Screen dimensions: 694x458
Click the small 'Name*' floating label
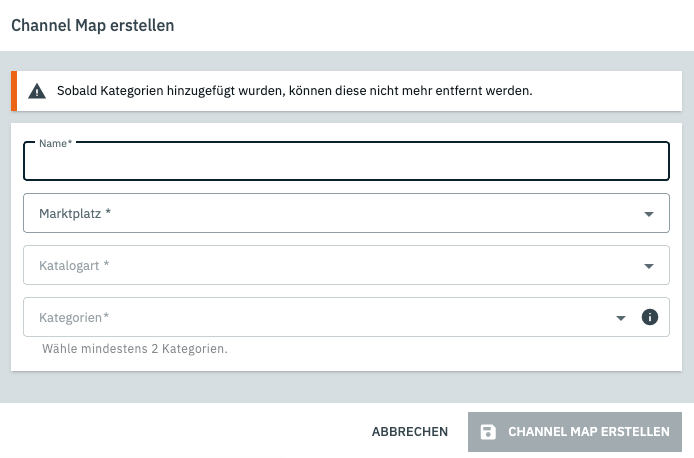pyautogui.click(x=55, y=143)
